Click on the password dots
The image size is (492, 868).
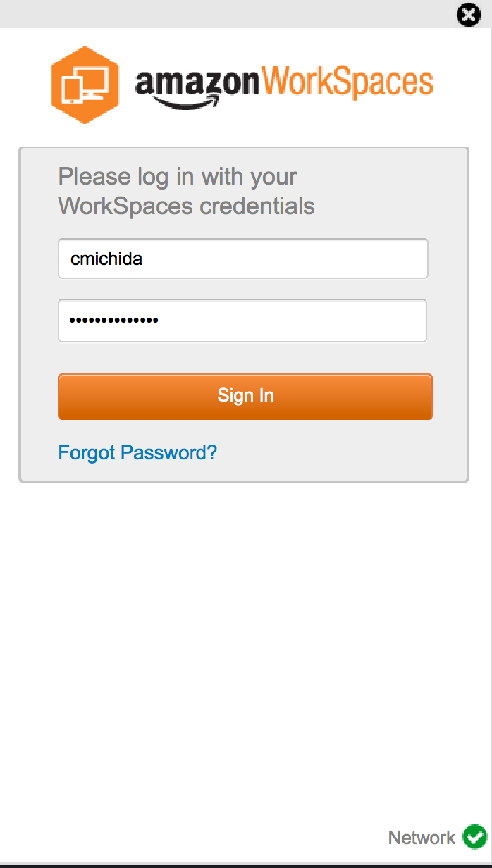click(113, 321)
